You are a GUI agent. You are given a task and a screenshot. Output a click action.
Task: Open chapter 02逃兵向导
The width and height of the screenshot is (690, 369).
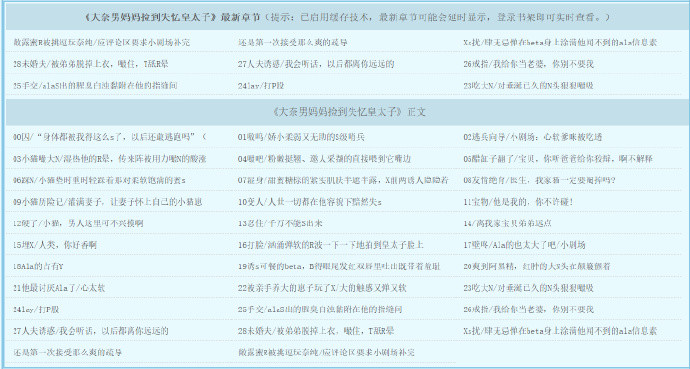532,137
